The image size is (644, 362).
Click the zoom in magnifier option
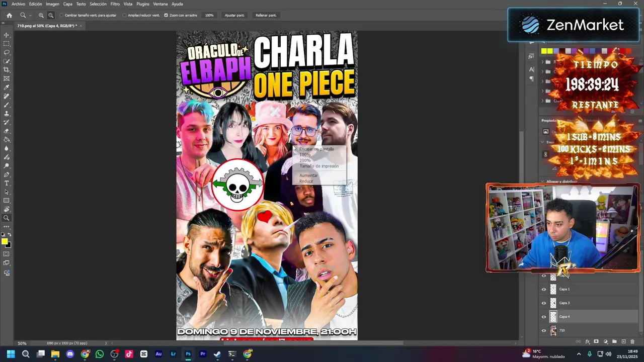(x=41, y=15)
